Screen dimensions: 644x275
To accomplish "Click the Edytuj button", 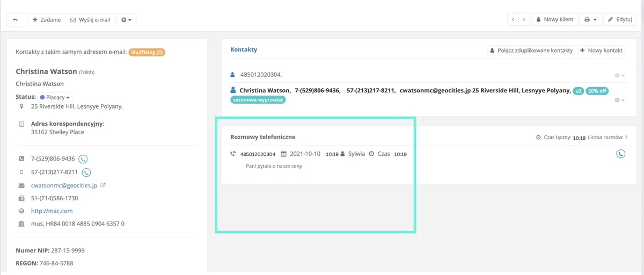I will (620, 20).
